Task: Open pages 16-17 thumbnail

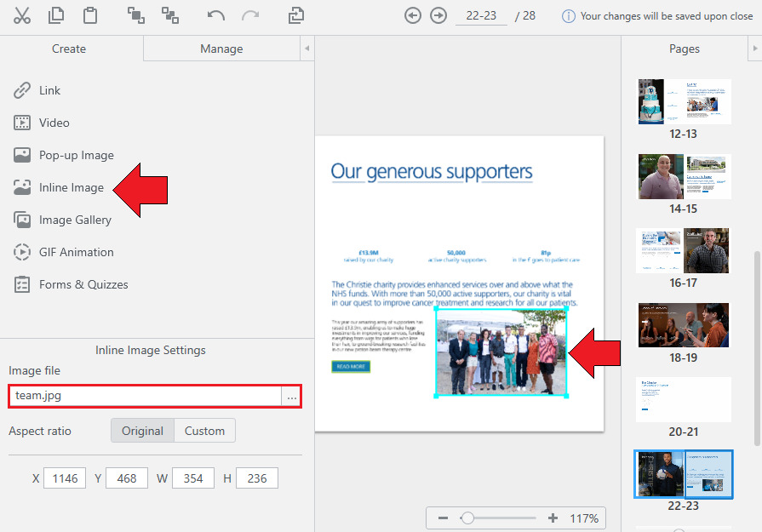Action: [x=684, y=251]
